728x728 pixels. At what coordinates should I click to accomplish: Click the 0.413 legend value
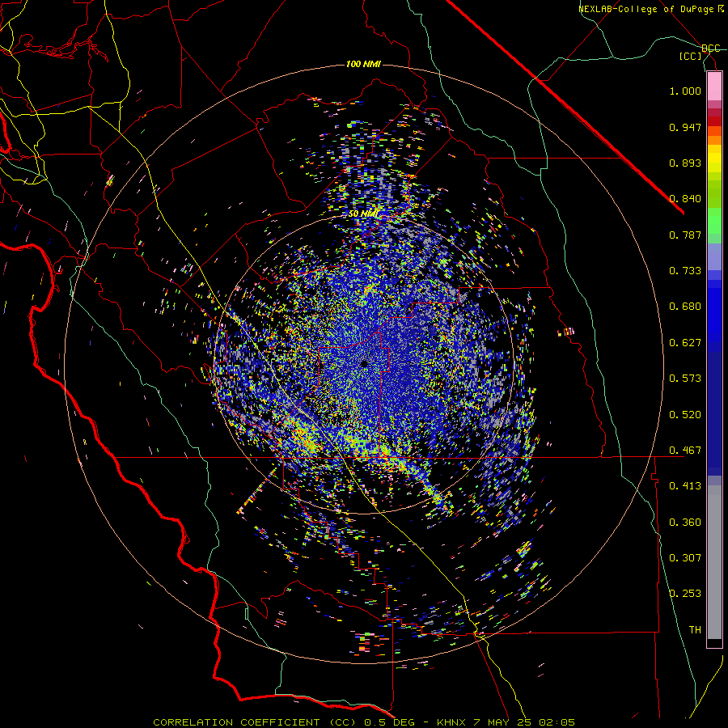(x=685, y=486)
